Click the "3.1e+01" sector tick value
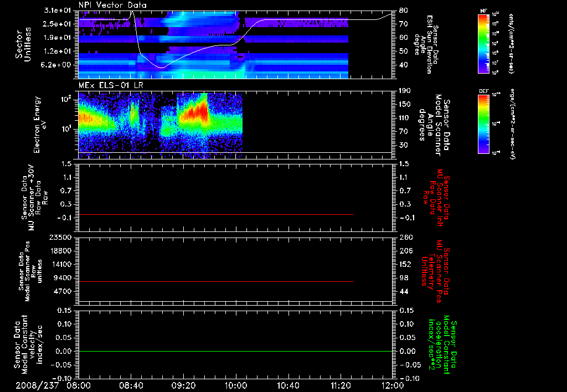This screenshot has height=392, width=567. (x=57, y=11)
